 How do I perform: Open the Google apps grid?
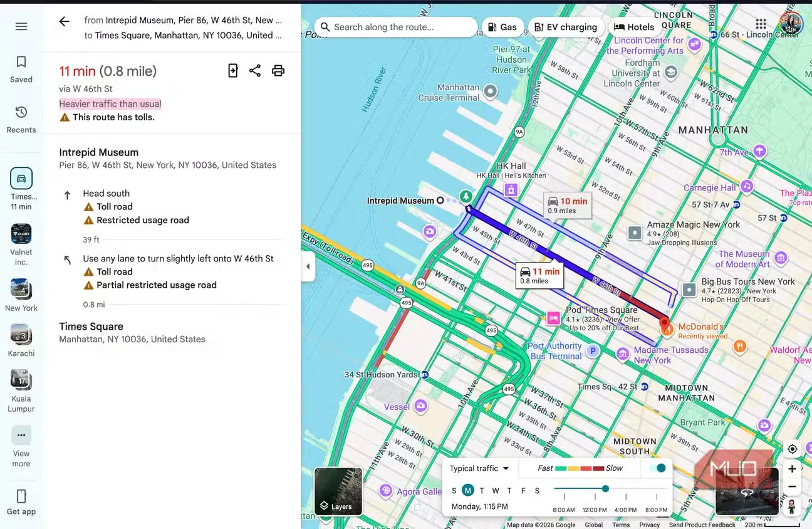click(x=761, y=24)
